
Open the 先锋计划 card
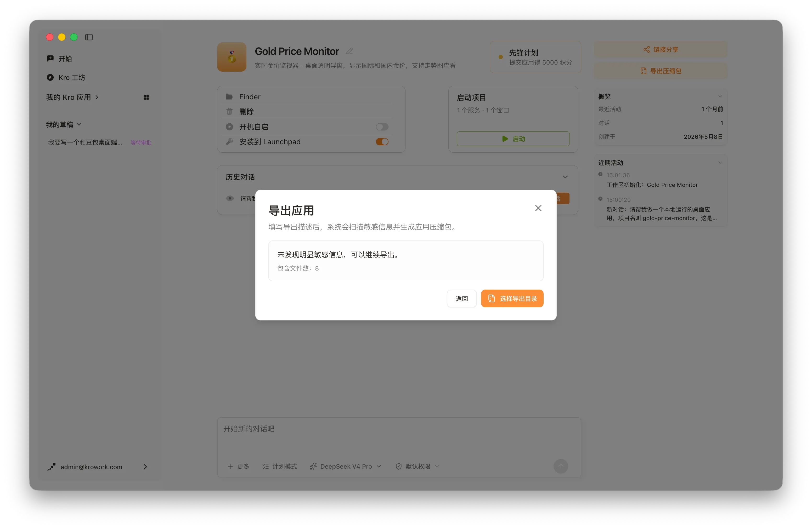pyautogui.click(x=535, y=57)
